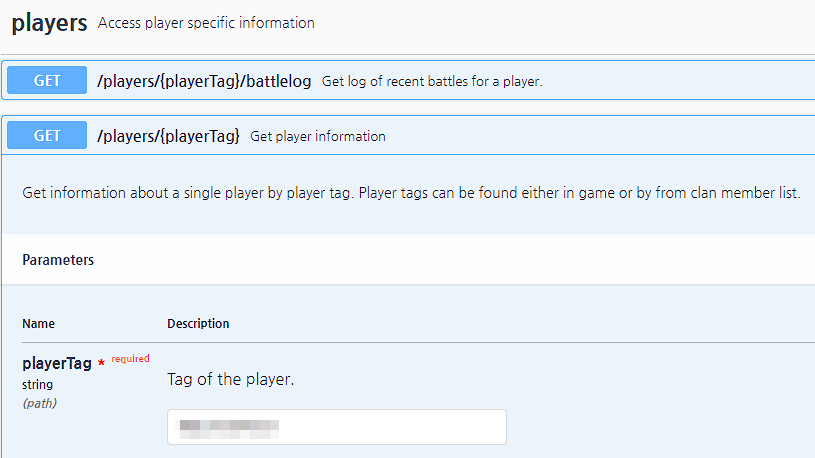This screenshot has width=815, height=458.
Task: Click the Parameters section header
Action: [58, 260]
